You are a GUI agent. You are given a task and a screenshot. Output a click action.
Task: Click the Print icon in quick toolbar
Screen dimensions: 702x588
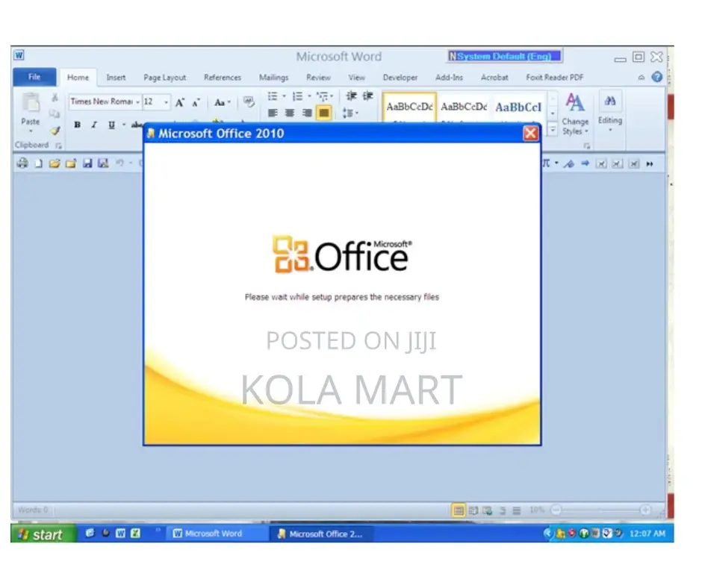pos(22,163)
